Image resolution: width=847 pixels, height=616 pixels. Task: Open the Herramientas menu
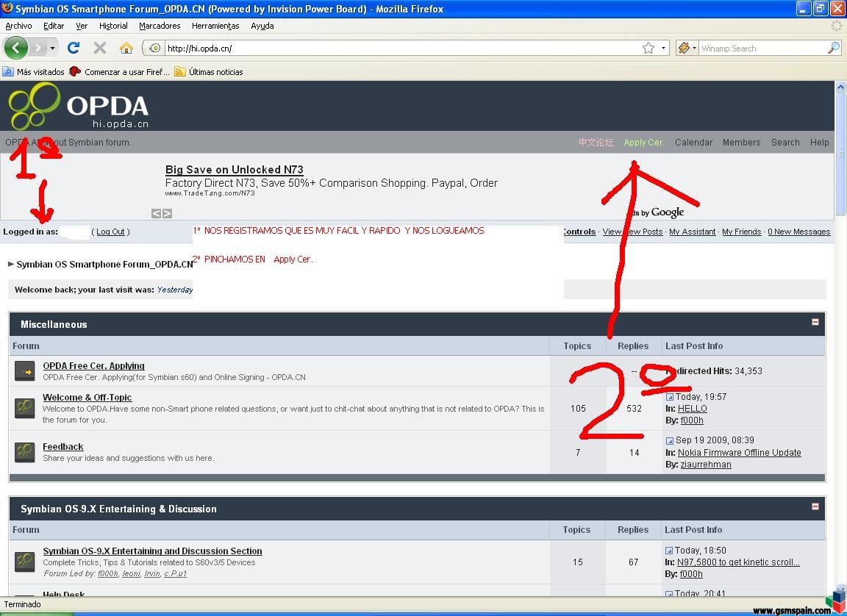(x=215, y=26)
